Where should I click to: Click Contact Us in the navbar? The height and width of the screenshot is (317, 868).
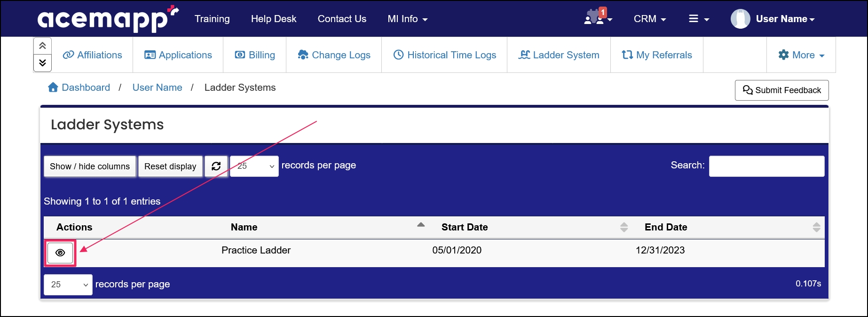tap(342, 19)
